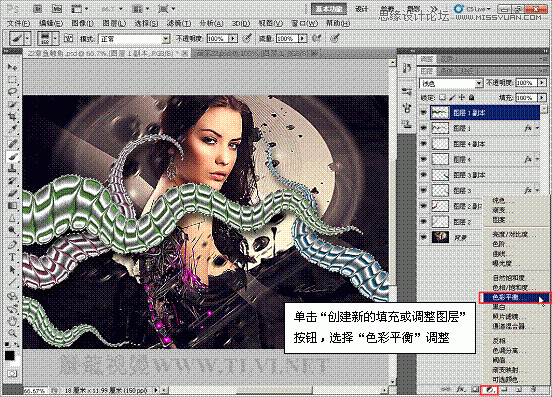This screenshot has height=397, width=552.
Task: Open the 文件(F) menu
Action: 19,24
